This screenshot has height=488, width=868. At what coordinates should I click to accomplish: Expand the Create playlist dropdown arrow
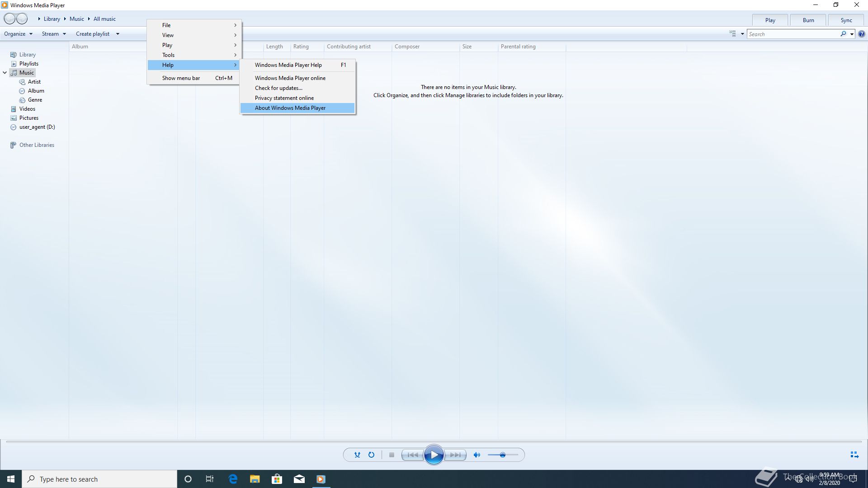118,34
